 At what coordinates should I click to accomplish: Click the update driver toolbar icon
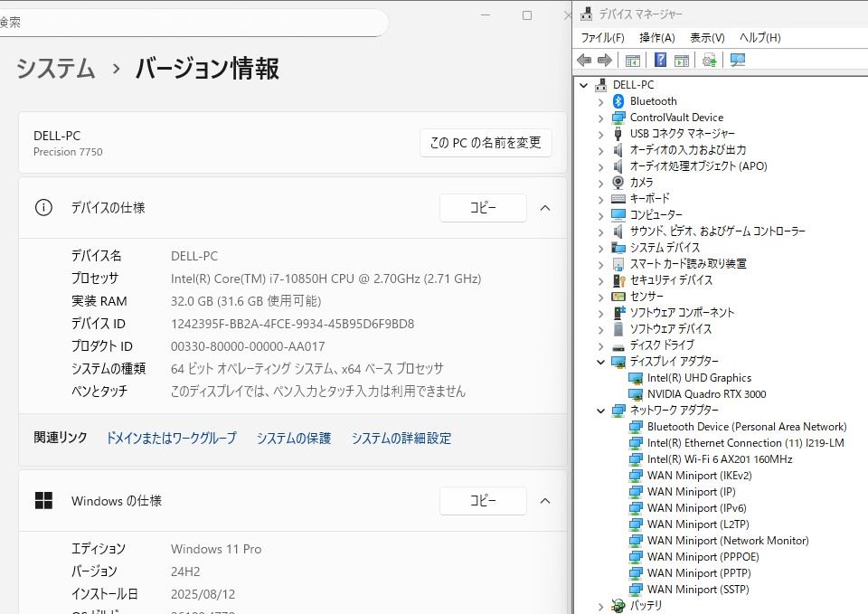pos(709,60)
